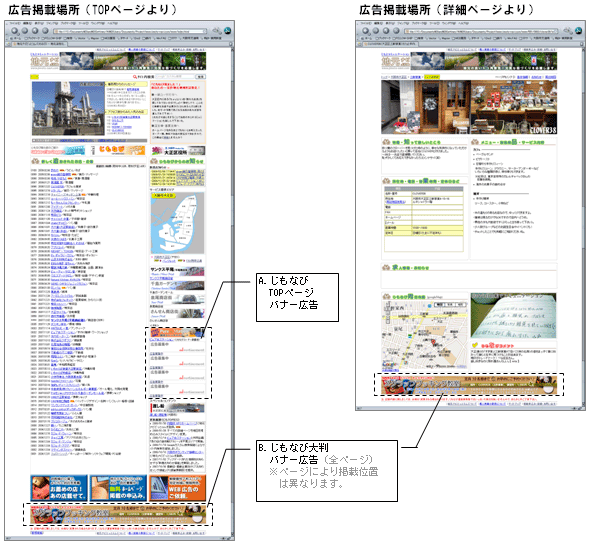Stop page loading in the TOP page browser

45,31
